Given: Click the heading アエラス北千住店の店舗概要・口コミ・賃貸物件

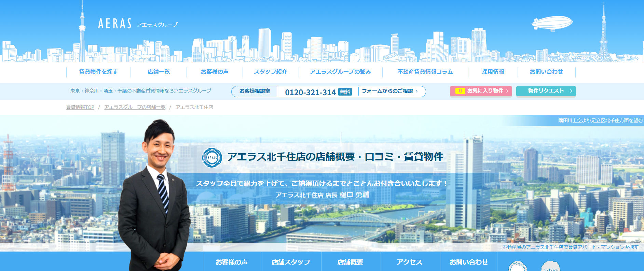Looking at the screenshot, I should click(x=335, y=157).
